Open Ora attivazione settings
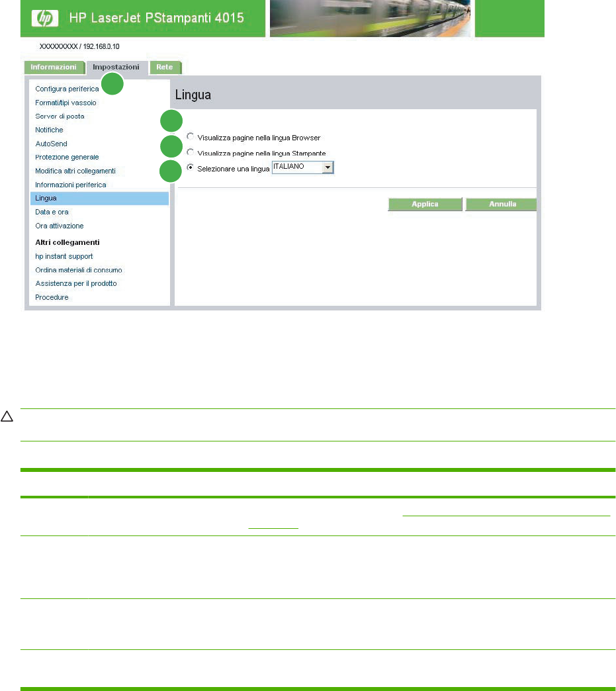 click(x=60, y=226)
